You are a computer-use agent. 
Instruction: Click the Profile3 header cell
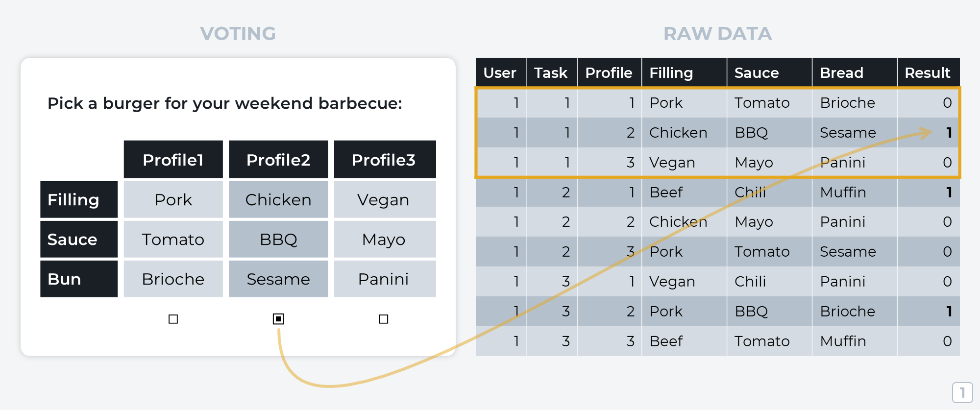(385, 159)
